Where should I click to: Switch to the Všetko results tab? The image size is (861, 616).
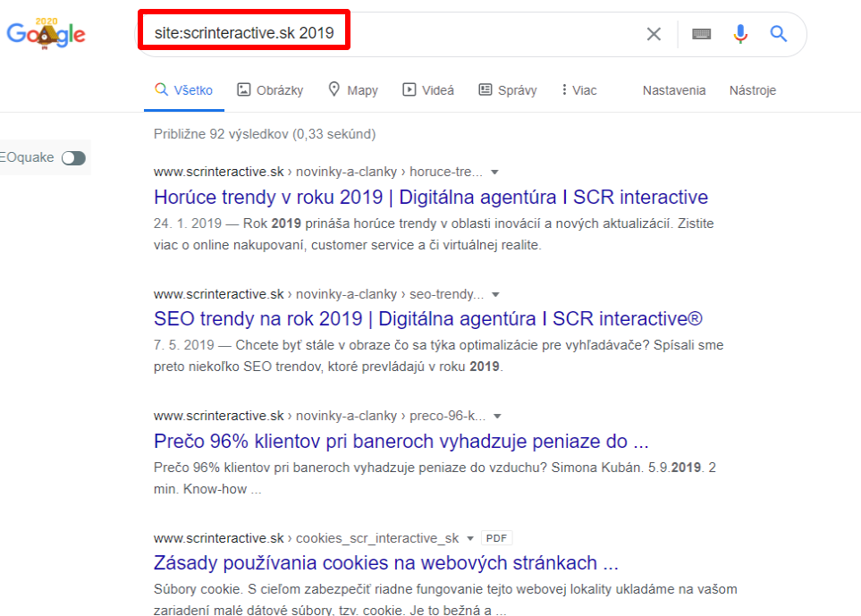pyautogui.click(x=184, y=90)
